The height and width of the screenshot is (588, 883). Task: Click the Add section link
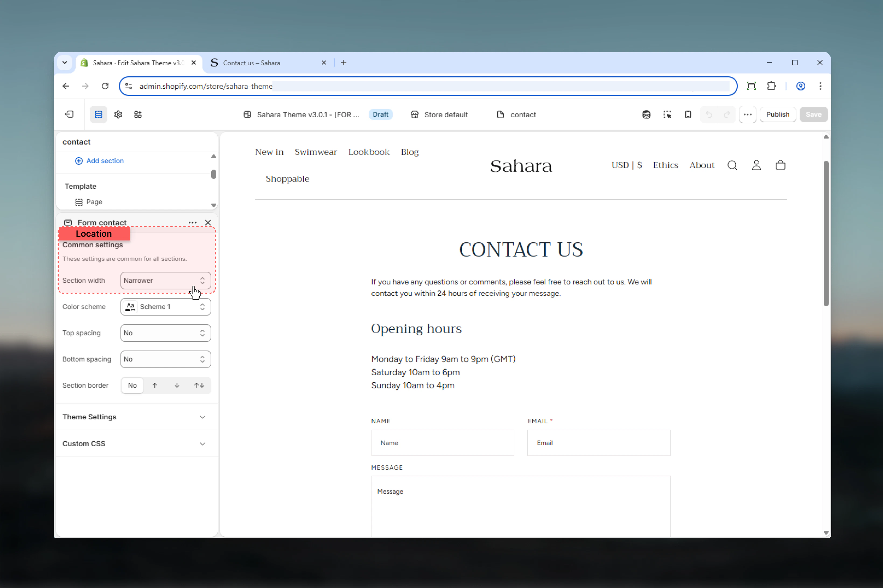tap(99, 161)
